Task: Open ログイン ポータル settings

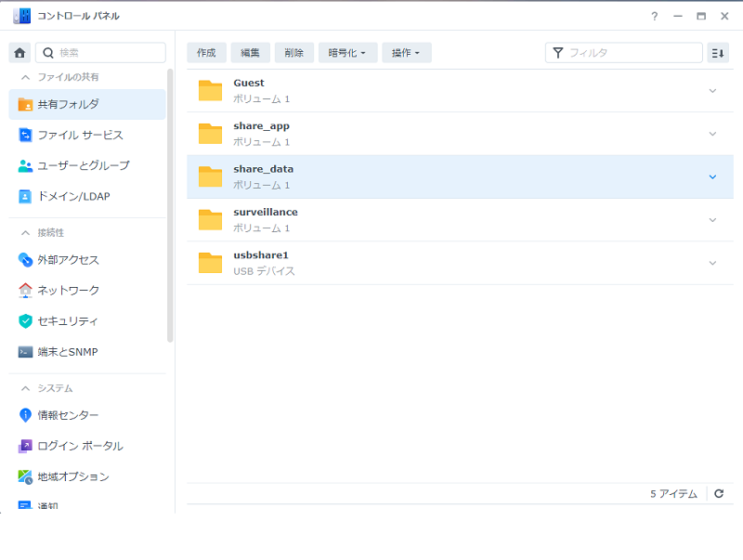Action: tap(87, 446)
